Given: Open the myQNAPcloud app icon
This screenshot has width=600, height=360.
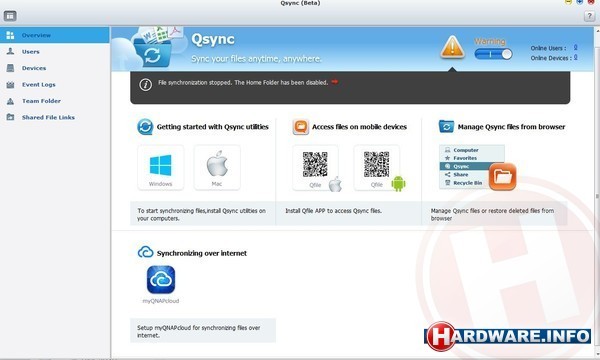Looking at the screenshot, I should (x=161, y=280).
